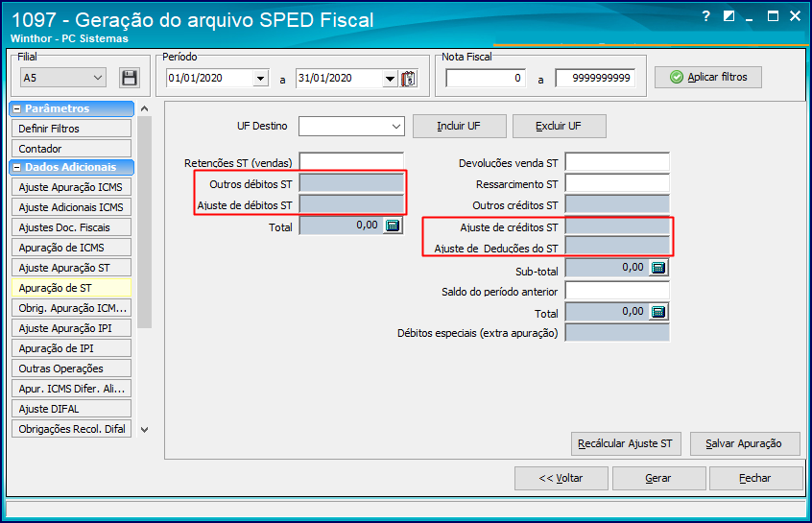This screenshot has width=812, height=523.
Task: Click the Ressarcimento ST field
Action: pos(617,183)
